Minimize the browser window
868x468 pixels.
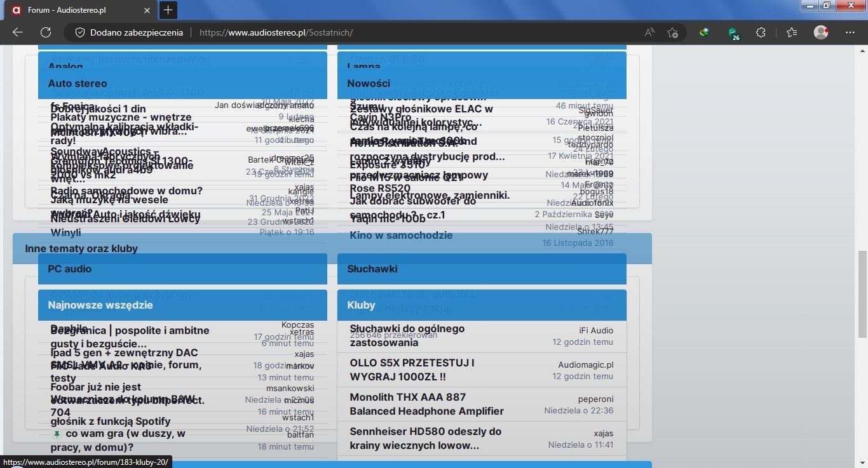[810, 6]
